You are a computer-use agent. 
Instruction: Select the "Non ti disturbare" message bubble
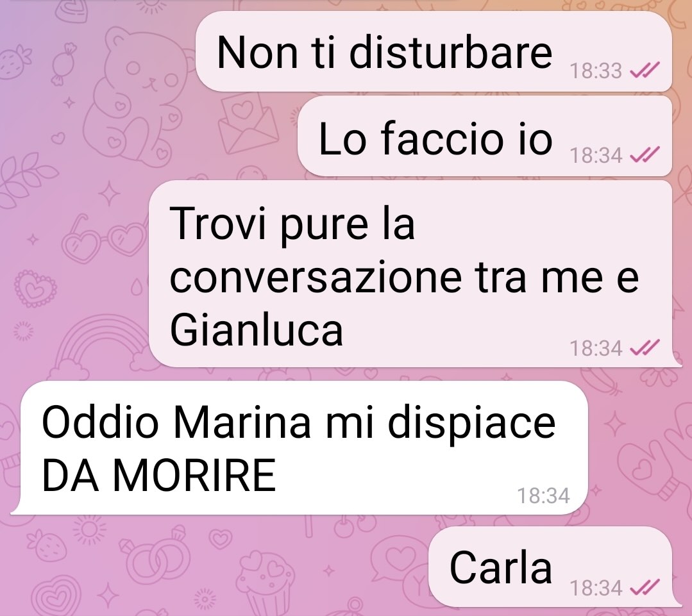pyautogui.click(x=434, y=51)
